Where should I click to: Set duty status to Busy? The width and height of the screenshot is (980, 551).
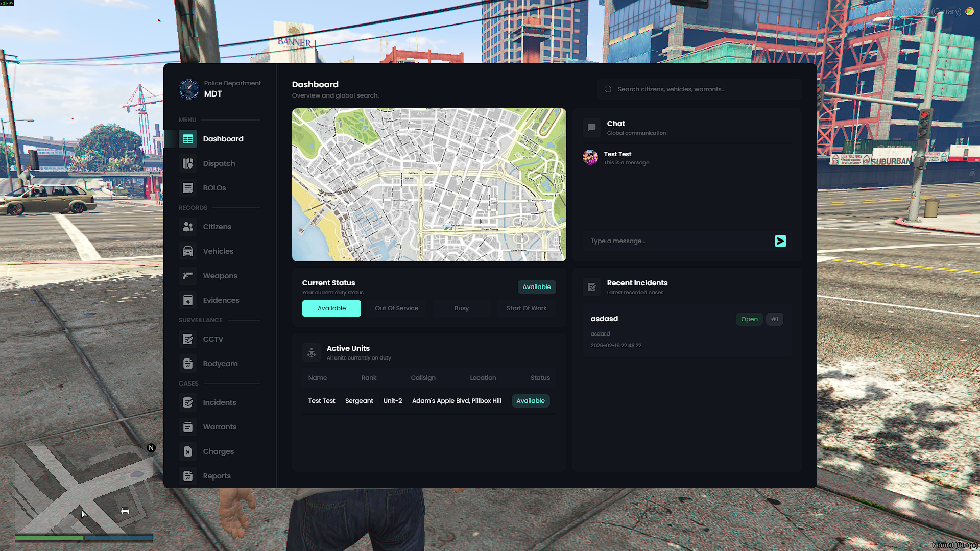pyautogui.click(x=462, y=308)
